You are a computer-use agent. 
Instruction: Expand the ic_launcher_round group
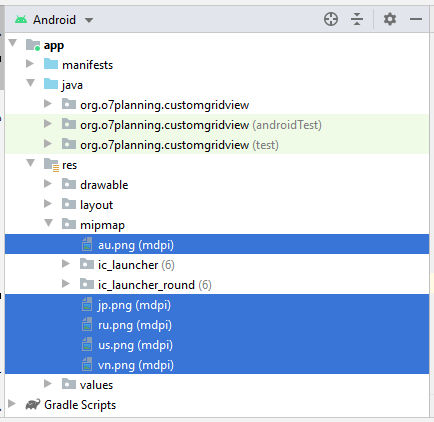tap(66, 284)
